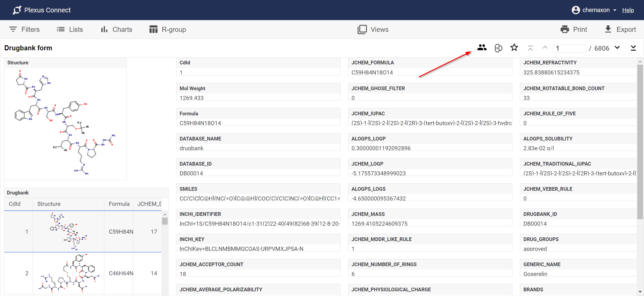Click the record number input field

click(569, 48)
